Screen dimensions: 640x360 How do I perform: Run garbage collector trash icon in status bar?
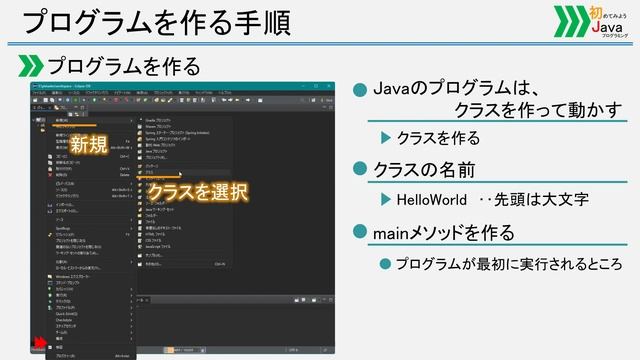pos(203,350)
